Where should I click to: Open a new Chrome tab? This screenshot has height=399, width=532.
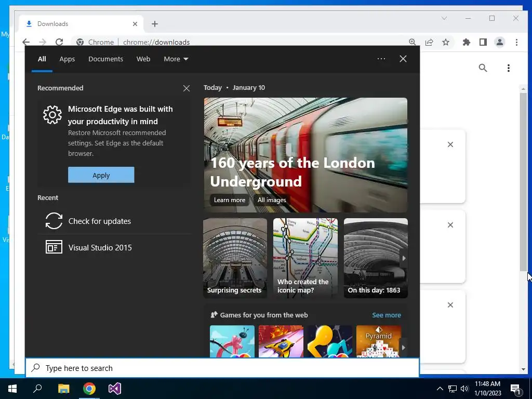tap(155, 24)
